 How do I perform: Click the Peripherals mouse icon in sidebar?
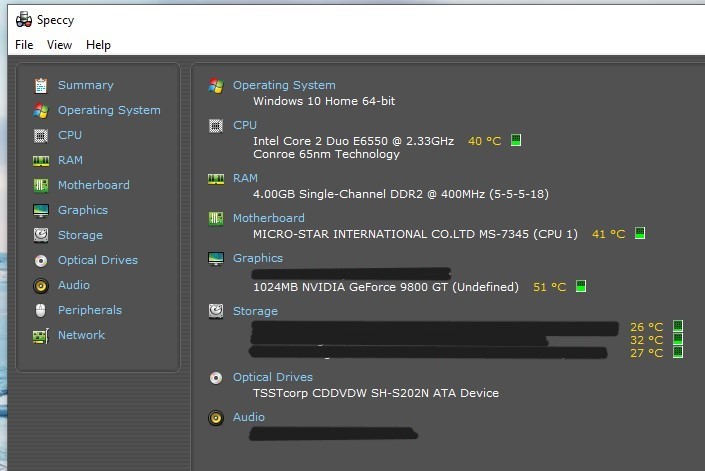pos(40,311)
